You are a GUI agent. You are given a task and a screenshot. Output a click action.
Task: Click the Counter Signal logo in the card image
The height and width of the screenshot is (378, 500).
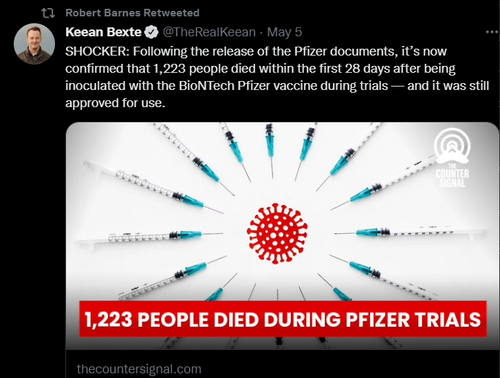[x=452, y=157]
